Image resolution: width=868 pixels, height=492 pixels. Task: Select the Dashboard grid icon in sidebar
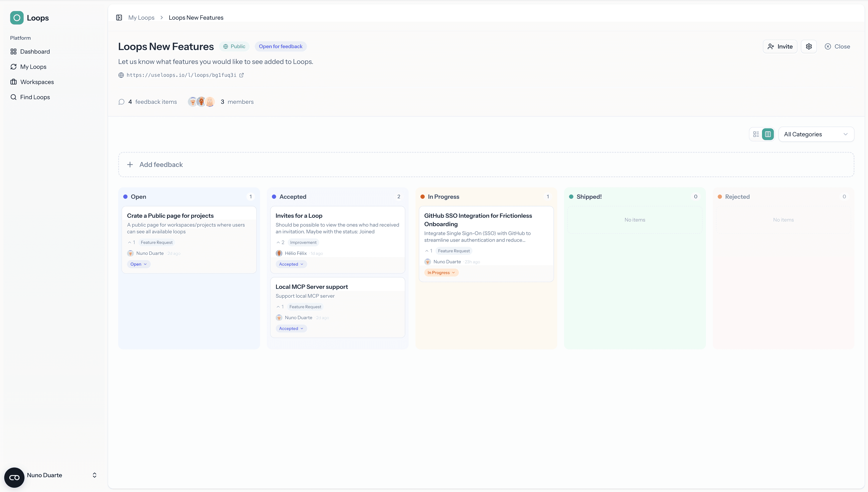13,51
